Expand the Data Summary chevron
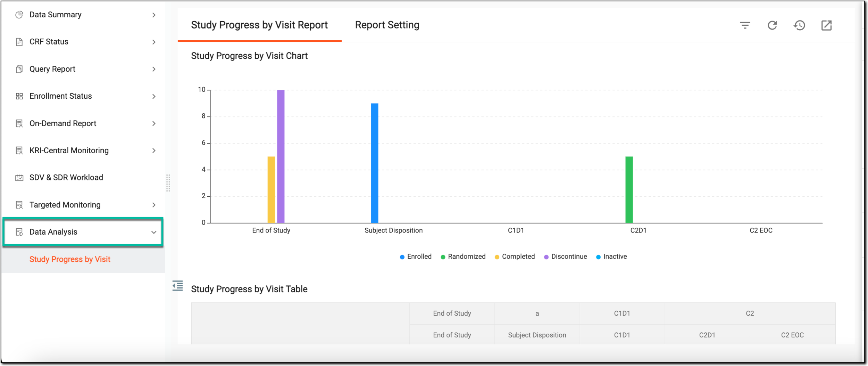The height and width of the screenshot is (366, 868). pos(154,15)
